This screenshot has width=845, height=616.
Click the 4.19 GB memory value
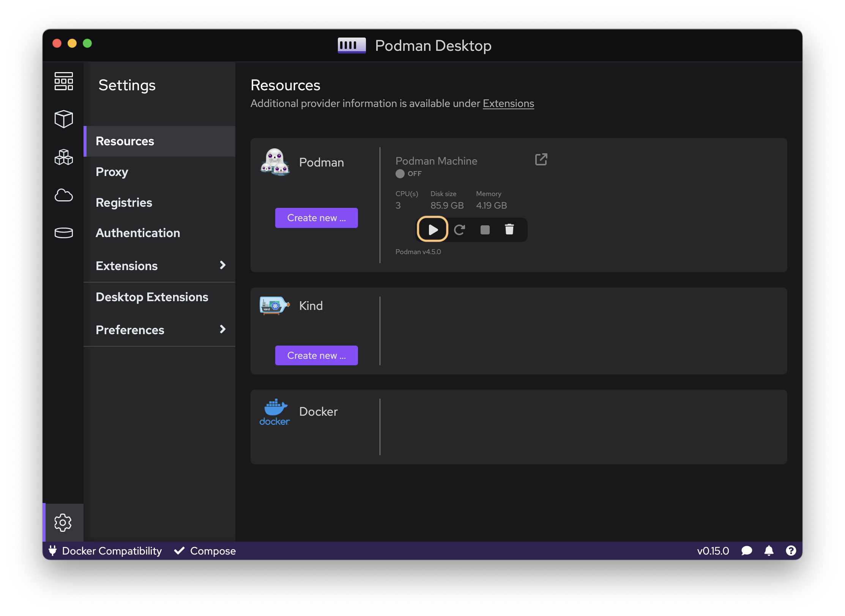click(x=491, y=206)
